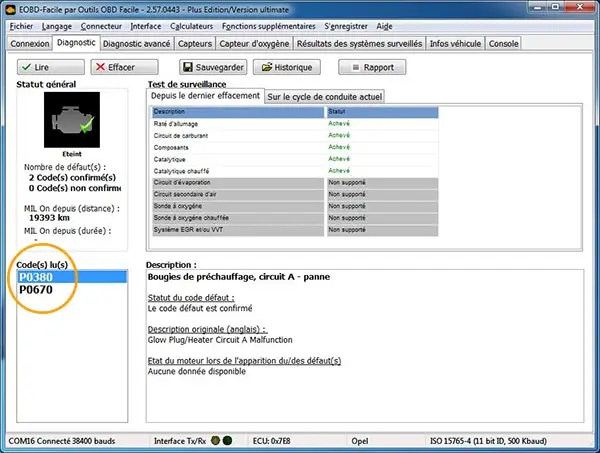The image size is (600, 453).
Task: Click the Raté d'allumage row in table
Action: [x=237, y=124]
